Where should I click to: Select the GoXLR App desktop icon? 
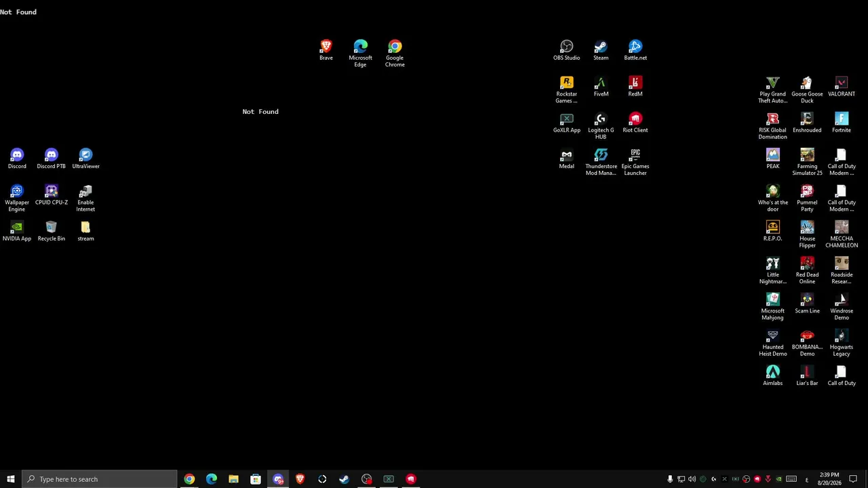pyautogui.click(x=566, y=123)
